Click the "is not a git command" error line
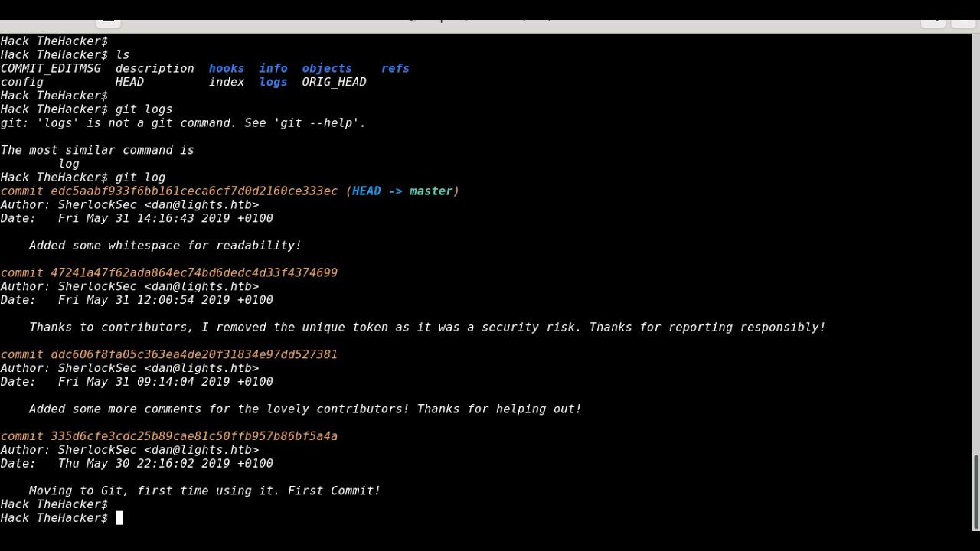Image resolution: width=980 pixels, height=551 pixels. (x=183, y=122)
